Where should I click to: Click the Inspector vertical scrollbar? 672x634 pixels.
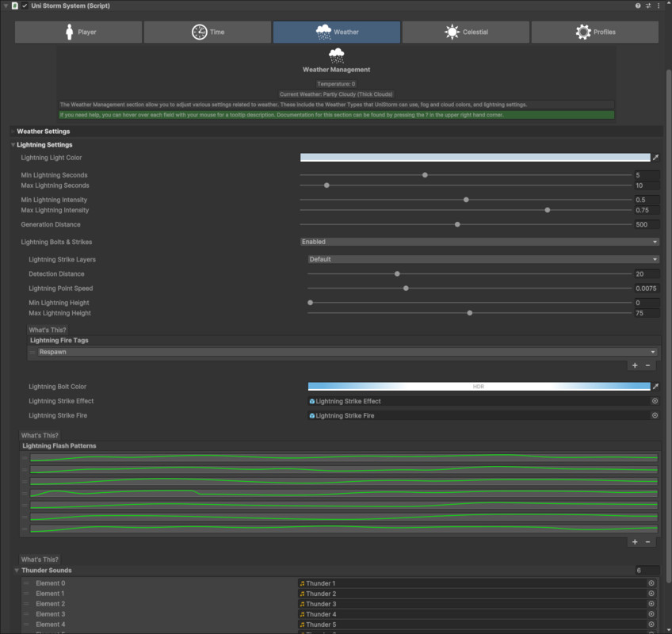668,326
